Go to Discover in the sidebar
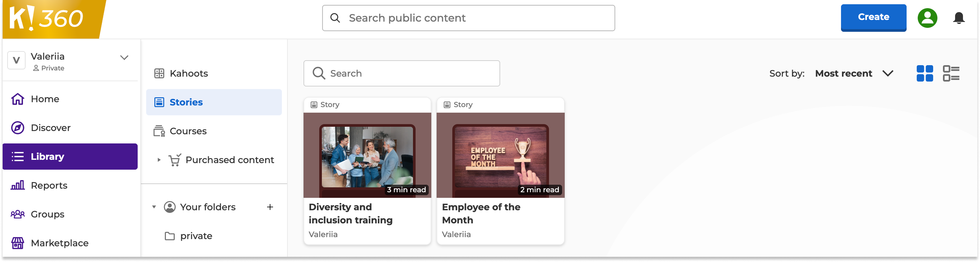This screenshot has height=262, width=980. (x=50, y=128)
